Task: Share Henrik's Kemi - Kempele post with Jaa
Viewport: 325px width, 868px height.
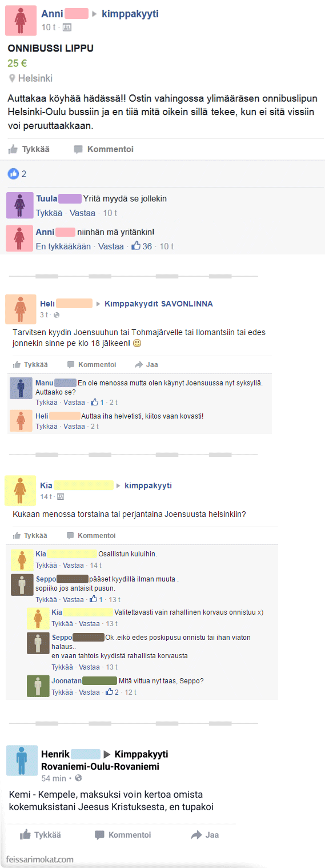Action: point(204,835)
